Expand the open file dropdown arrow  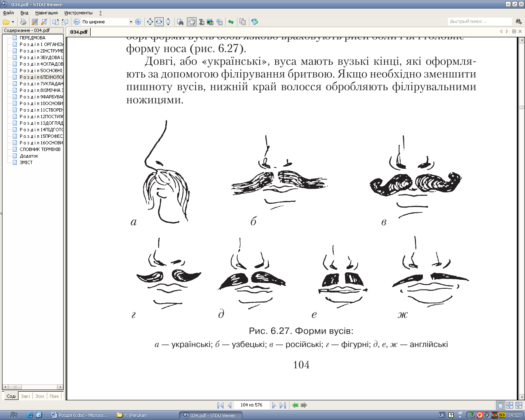point(13,22)
